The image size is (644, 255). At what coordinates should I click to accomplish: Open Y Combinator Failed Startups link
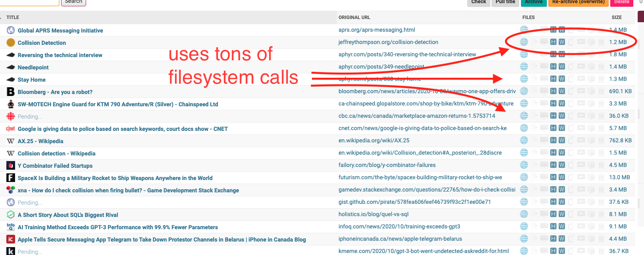pos(55,166)
